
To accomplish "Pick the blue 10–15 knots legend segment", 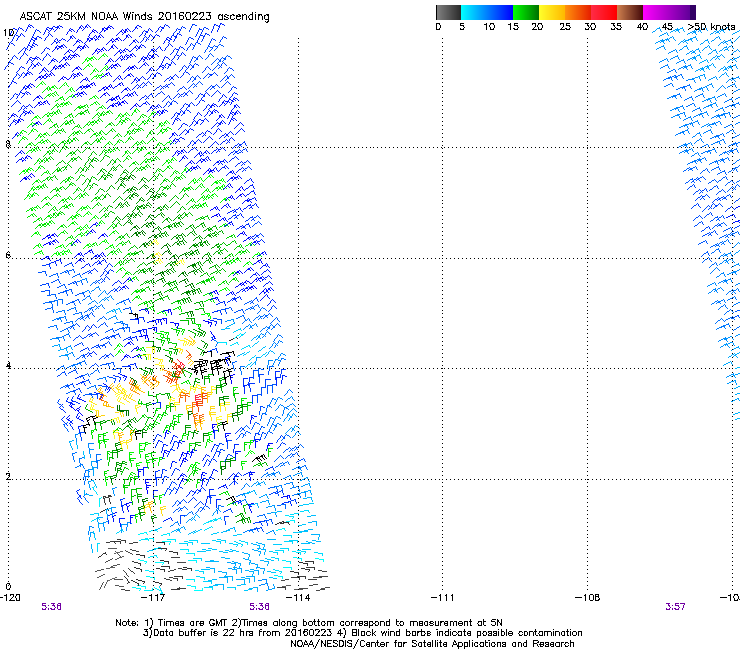I will (500, 12).
